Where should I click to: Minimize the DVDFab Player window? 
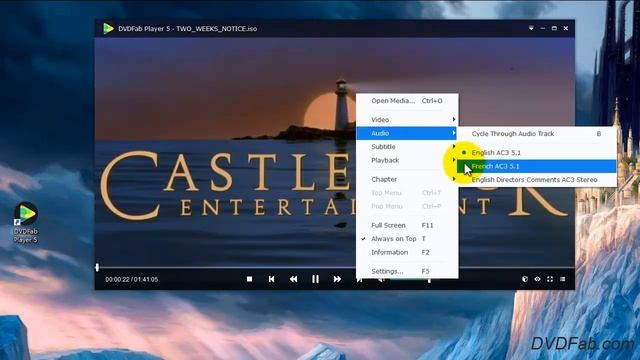tap(542, 28)
